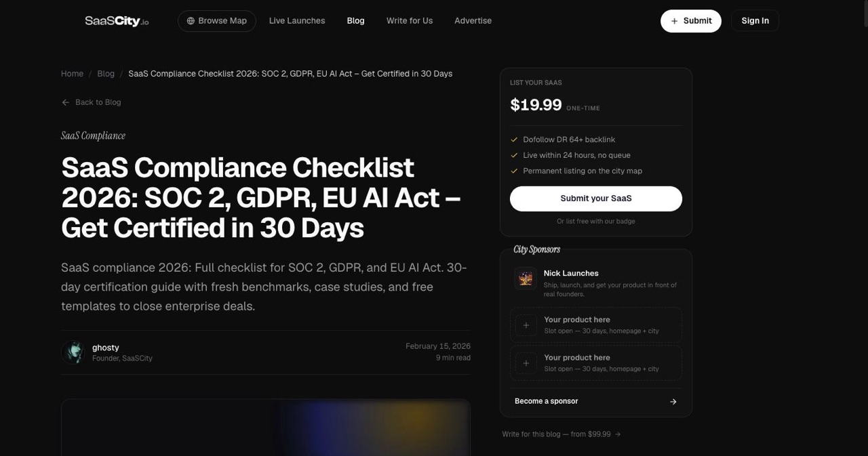Click the left arrow beside Back to Blog
This screenshot has width=868, height=456.
pyautogui.click(x=66, y=102)
